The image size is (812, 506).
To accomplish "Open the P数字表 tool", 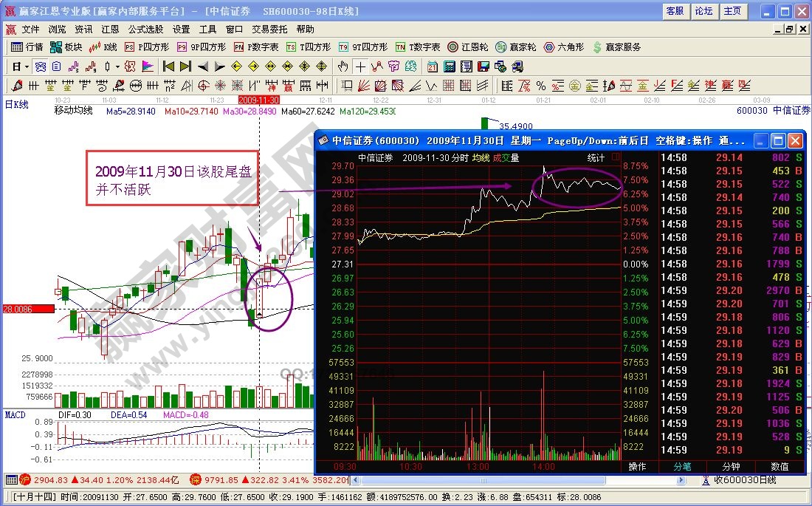I will click(256, 47).
